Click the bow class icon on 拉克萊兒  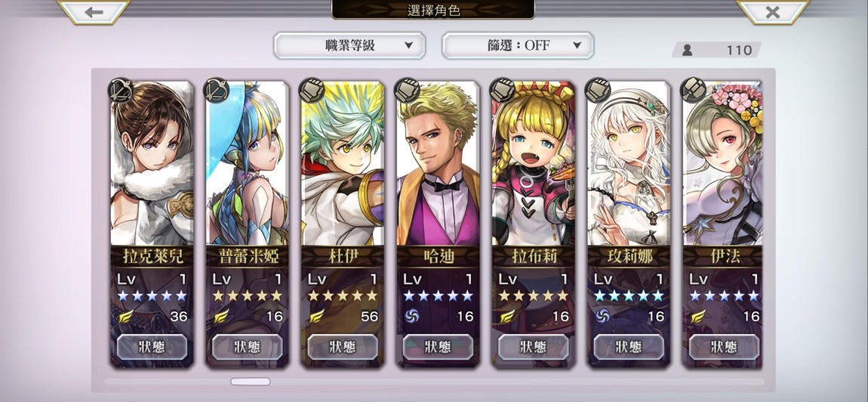point(120,90)
